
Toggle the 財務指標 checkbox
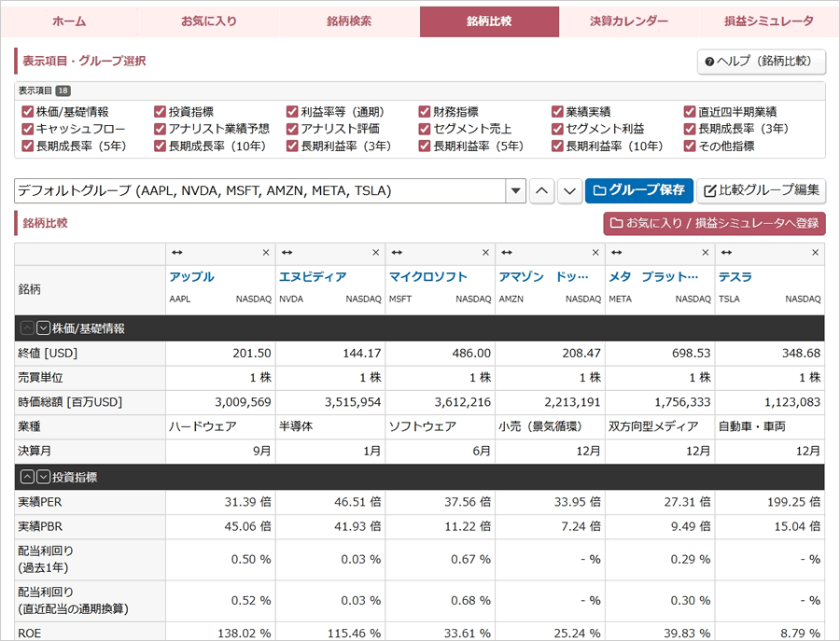[425, 111]
